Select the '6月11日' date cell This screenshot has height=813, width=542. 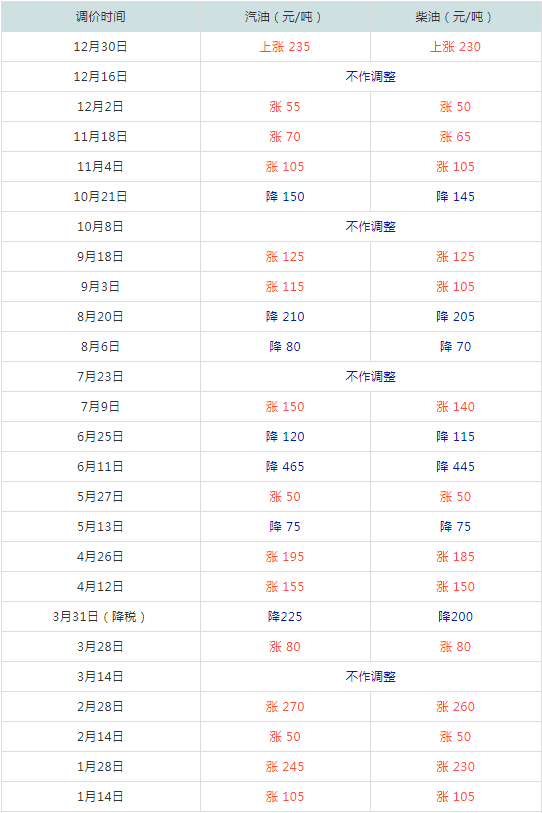(x=101, y=467)
